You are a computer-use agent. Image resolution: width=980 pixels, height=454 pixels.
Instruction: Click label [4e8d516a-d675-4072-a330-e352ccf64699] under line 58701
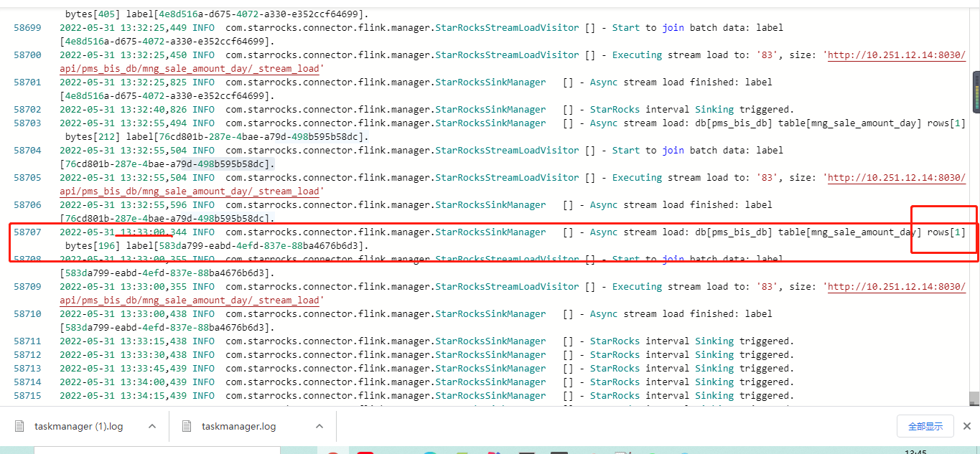coord(167,95)
